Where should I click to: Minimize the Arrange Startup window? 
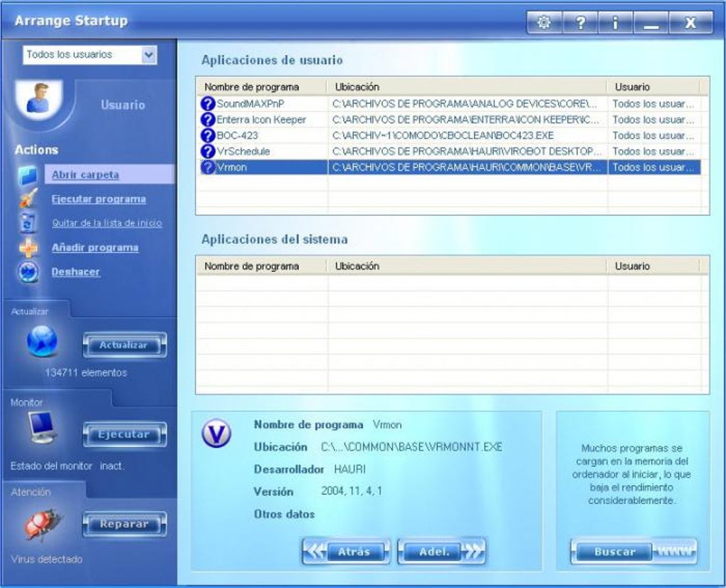click(651, 22)
